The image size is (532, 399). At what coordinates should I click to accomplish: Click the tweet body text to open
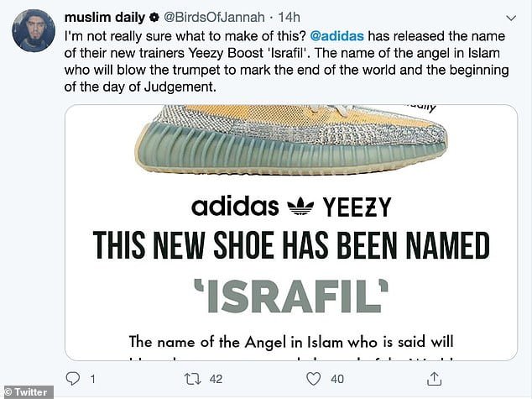(286, 61)
